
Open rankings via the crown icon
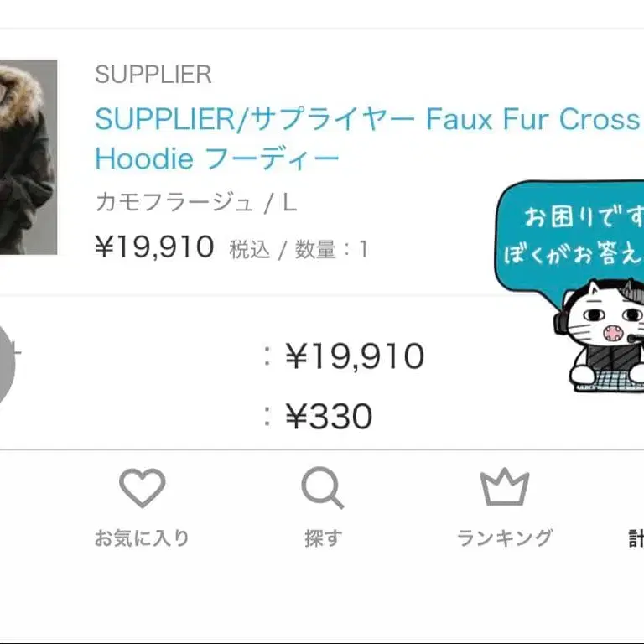[504, 486]
